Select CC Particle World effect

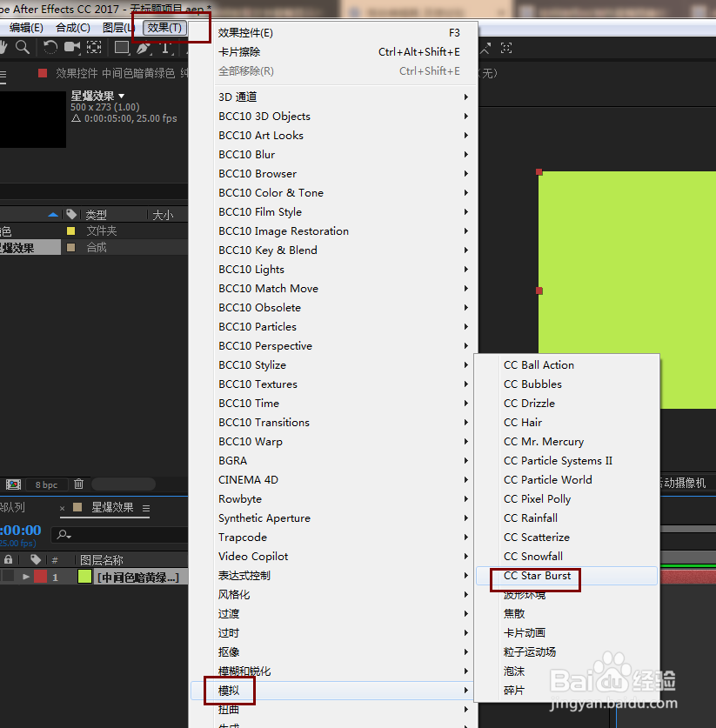(x=566, y=479)
